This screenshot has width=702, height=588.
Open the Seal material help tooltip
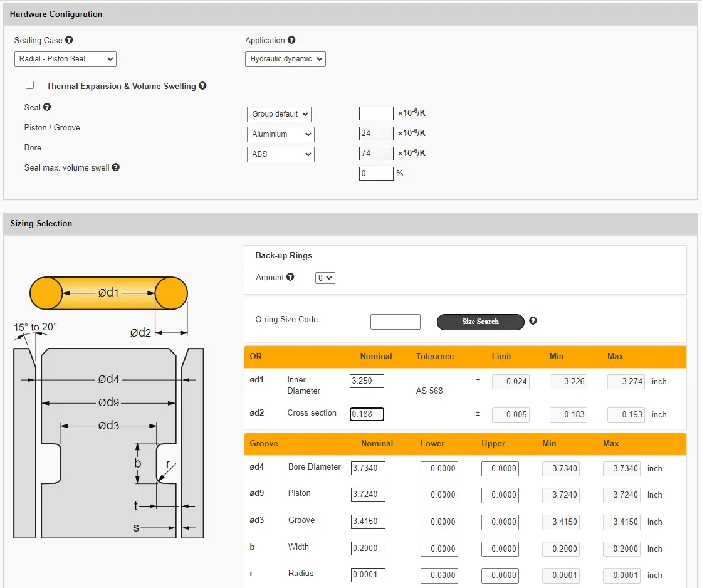tap(47, 107)
